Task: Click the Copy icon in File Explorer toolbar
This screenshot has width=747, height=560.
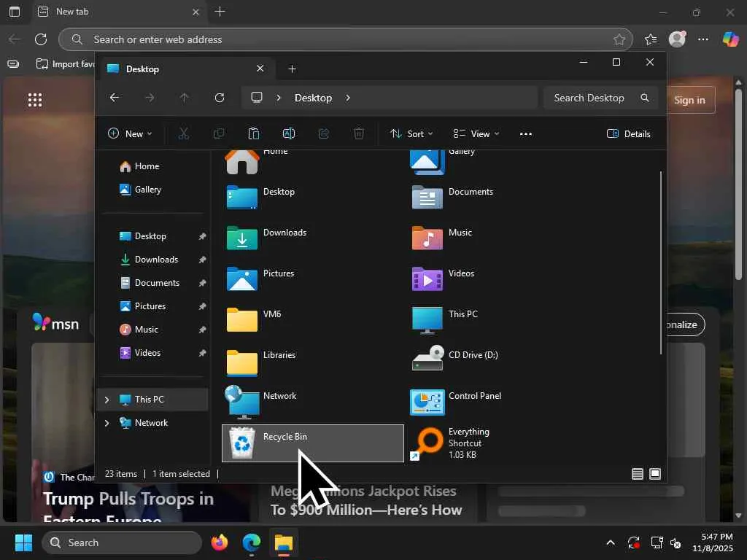Action: pos(219,134)
